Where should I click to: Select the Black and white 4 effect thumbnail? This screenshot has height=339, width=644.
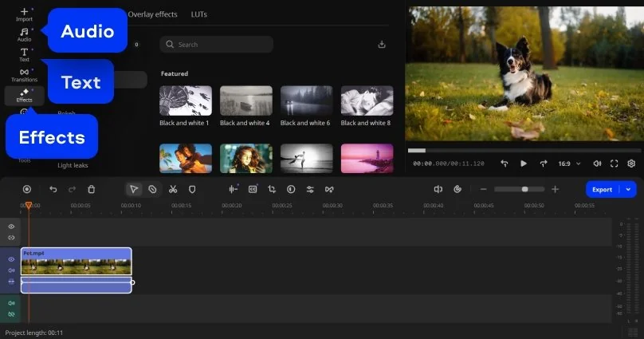pos(246,101)
